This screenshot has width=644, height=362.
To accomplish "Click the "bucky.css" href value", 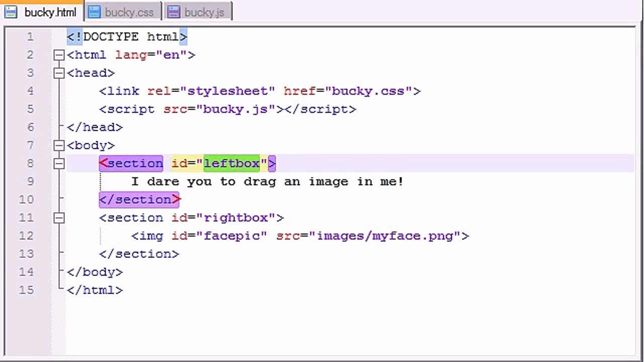I will click(x=368, y=91).
